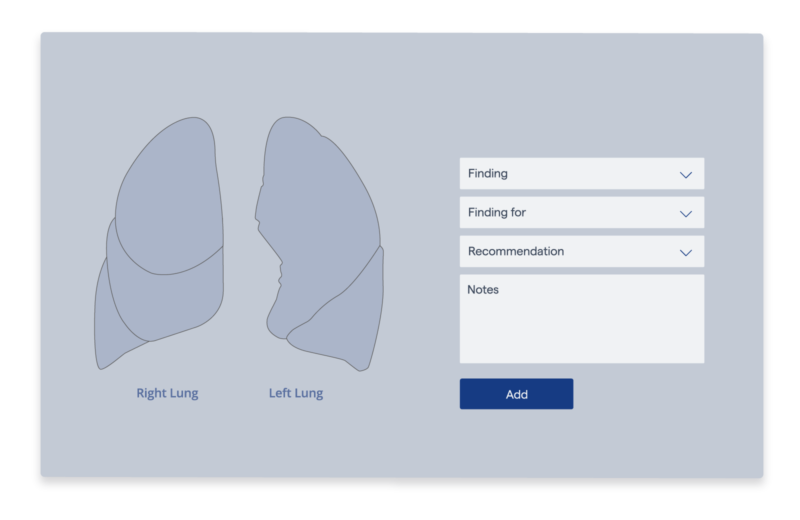Viewport: 800px width, 520px height.
Task: Focus the Notes text area
Action: click(582, 319)
